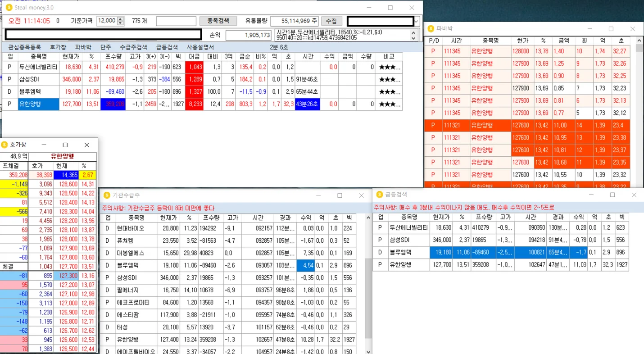Select the 단주 menu item
644x354 pixels.
[x=106, y=47]
